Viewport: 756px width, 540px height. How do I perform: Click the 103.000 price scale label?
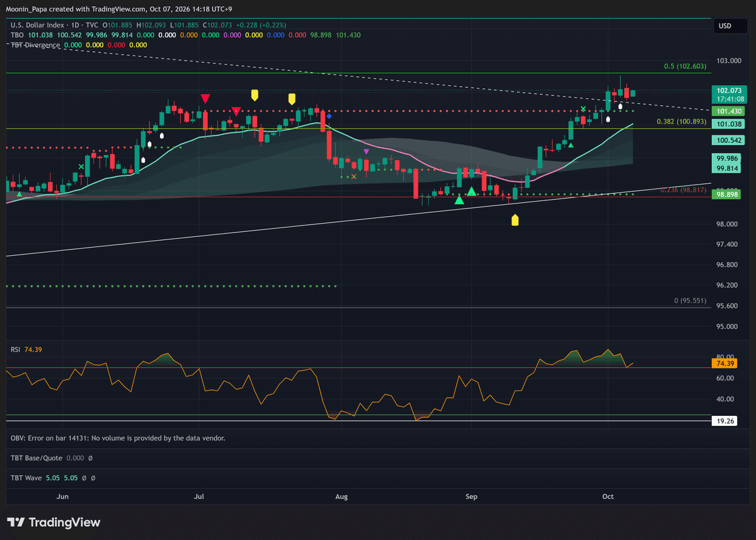(x=728, y=60)
